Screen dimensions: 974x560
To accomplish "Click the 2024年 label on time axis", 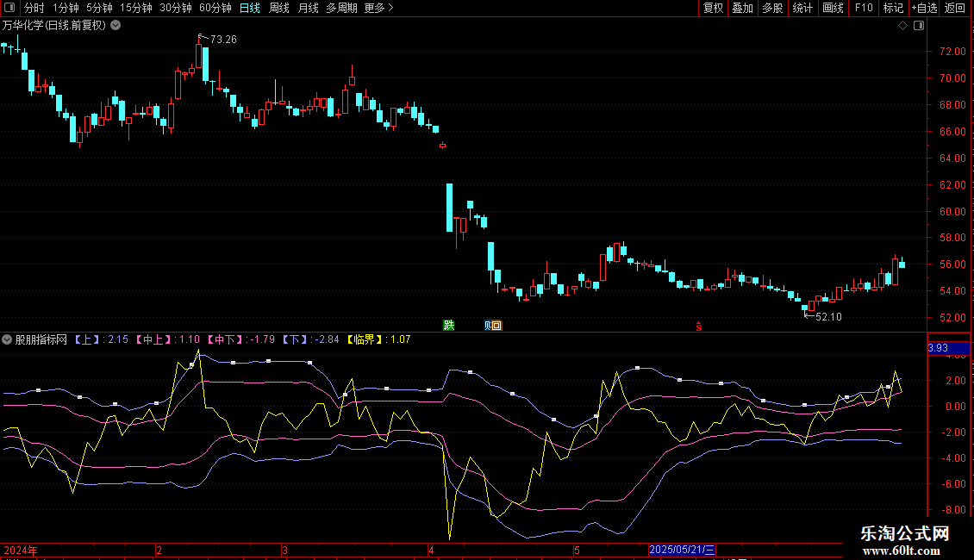I will 21,550.
